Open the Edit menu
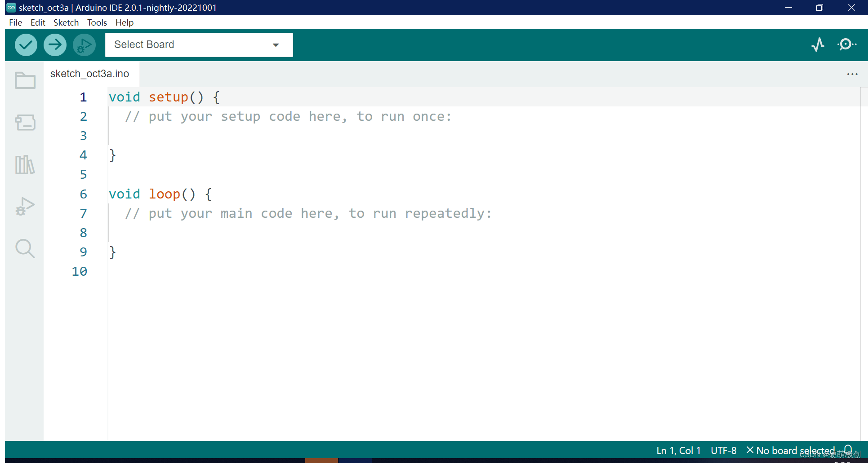This screenshot has width=868, height=463. click(x=38, y=22)
